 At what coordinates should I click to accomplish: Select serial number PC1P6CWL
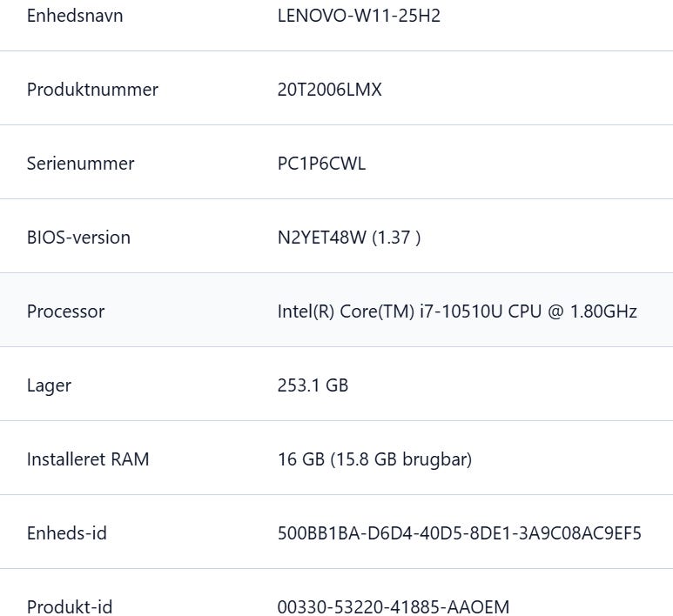tap(321, 164)
